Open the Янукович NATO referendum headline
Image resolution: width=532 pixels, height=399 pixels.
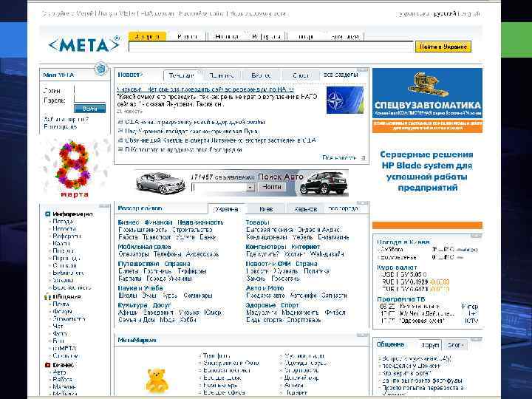point(205,89)
